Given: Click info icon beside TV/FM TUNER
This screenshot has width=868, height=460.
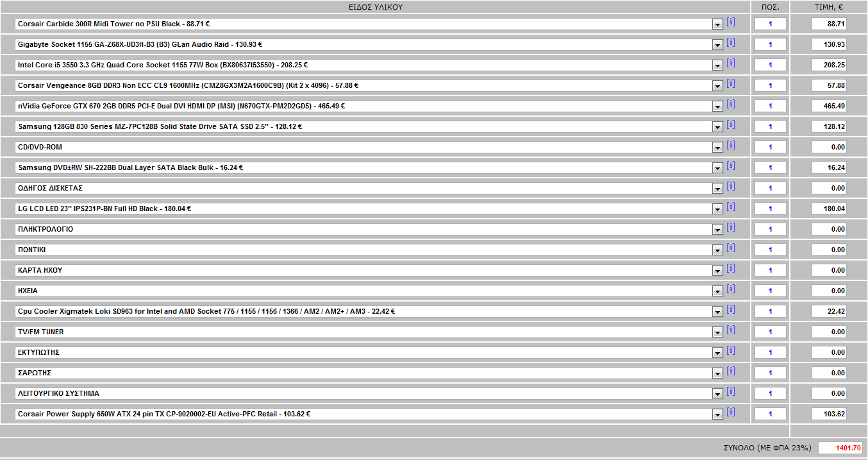Looking at the screenshot, I should click(x=731, y=330).
